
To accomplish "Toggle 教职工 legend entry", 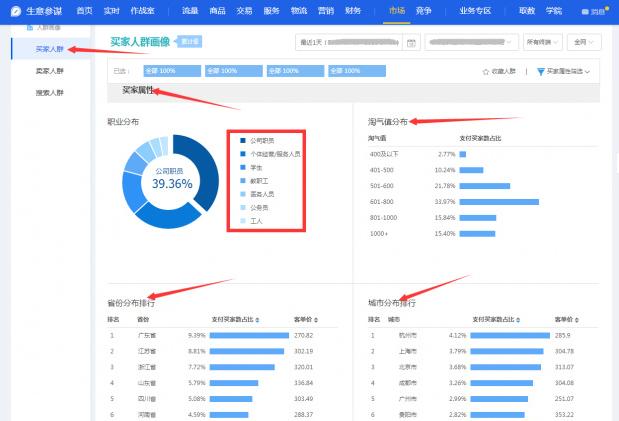I will (x=254, y=181).
